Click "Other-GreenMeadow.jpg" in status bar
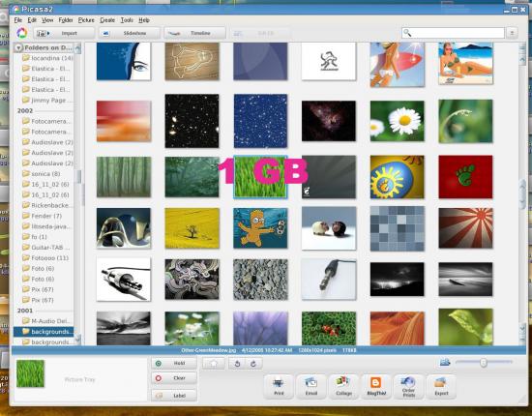532x416 pixels. click(x=208, y=350)
